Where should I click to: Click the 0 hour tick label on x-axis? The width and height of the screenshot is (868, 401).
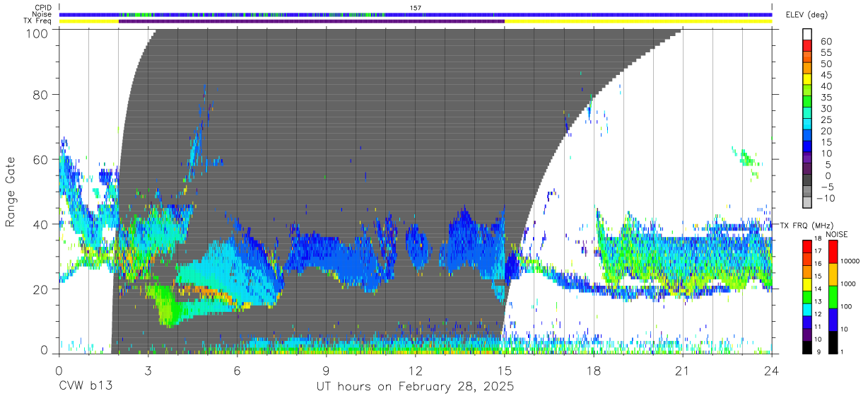(59, 371)
